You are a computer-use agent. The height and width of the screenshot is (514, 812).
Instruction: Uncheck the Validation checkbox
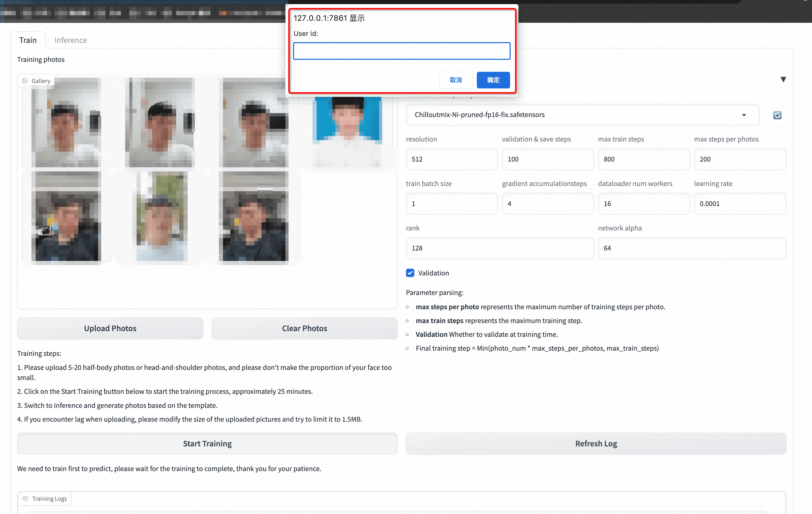click(x=410, y=273)
